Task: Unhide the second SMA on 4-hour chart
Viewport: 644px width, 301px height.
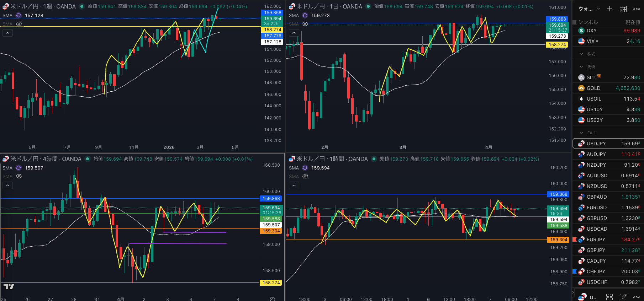Action: click(x=19, y=176)
